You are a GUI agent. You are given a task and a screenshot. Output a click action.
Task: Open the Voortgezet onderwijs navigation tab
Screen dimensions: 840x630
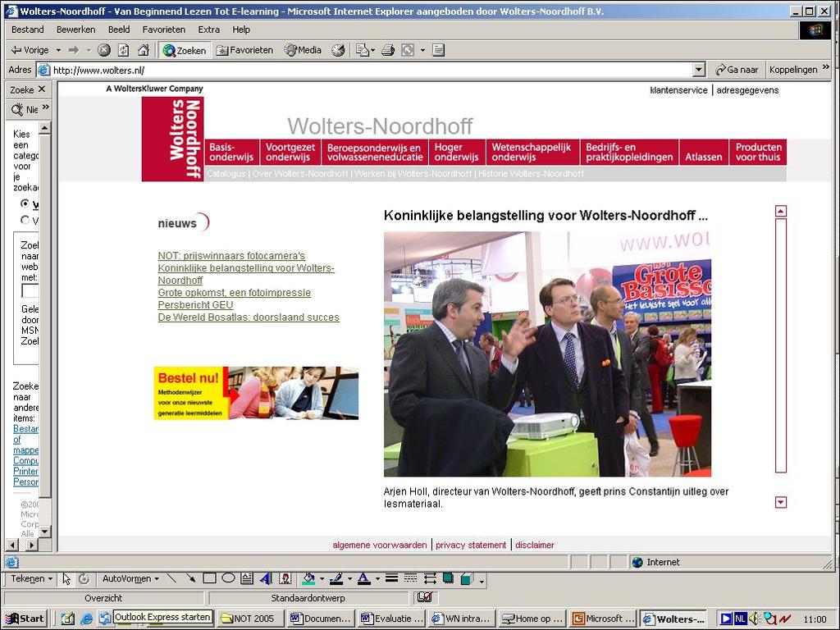[x=290, y=152]
